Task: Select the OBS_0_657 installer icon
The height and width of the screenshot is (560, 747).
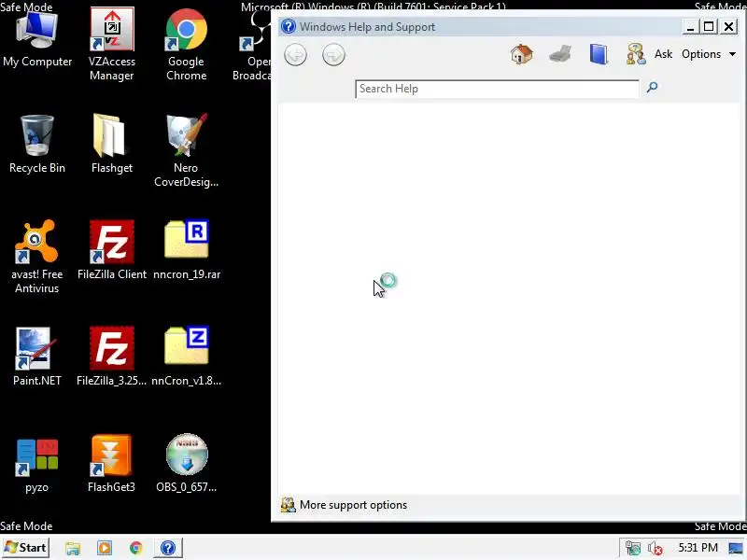Action: tap(186, 464)
